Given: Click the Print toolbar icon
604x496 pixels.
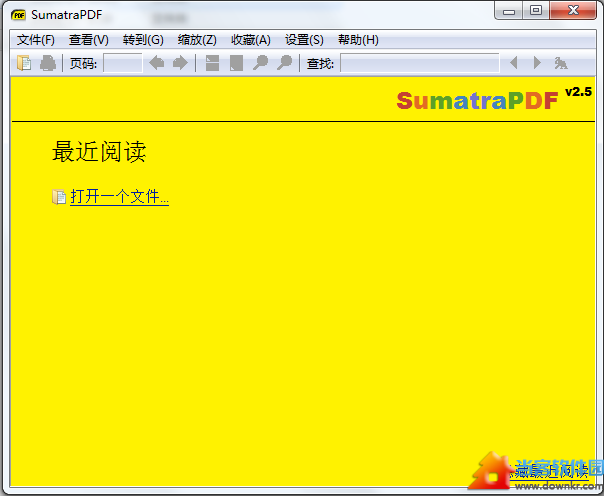Looking at the screenshot, I should click(48, 63).
